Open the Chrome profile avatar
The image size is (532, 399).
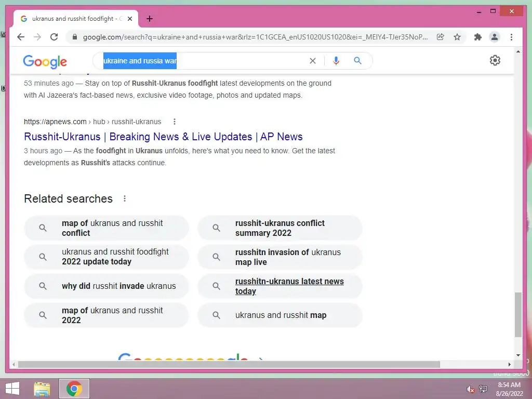(x=495, y=37)
